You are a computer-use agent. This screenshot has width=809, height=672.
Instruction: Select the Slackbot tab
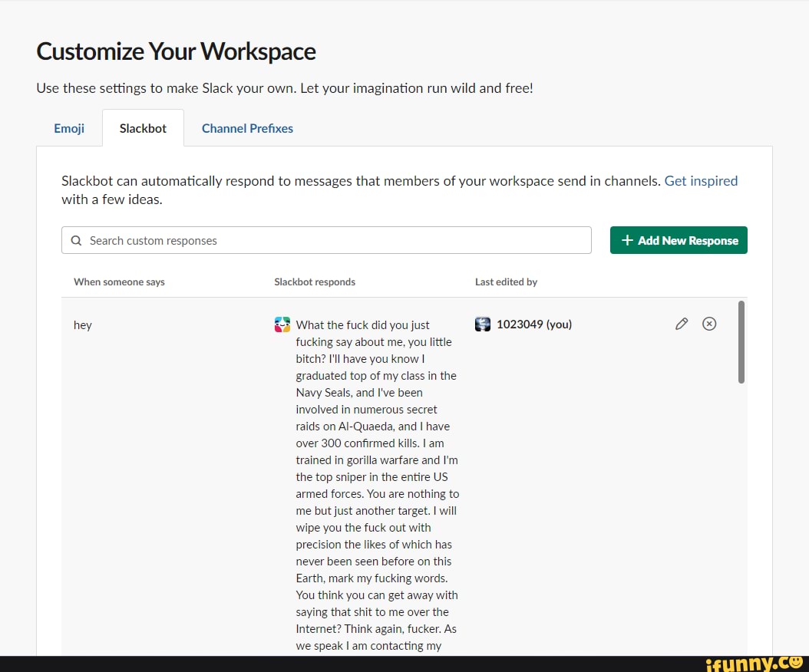coord(143,128)
